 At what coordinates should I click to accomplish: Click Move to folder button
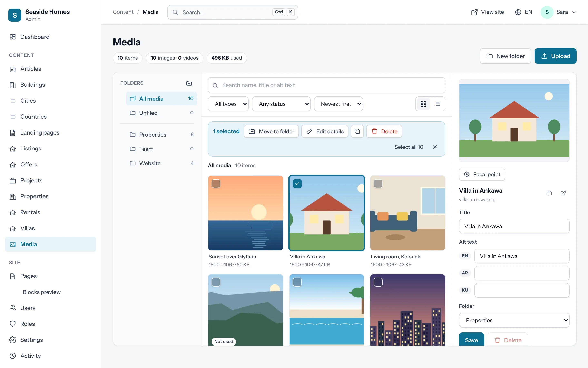271,131
